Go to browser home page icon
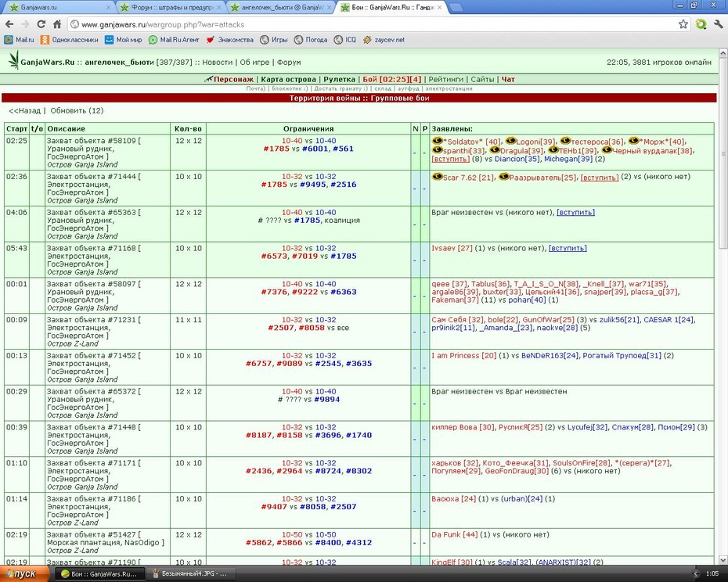The height and width of the screenshot is (582, 728). coord(56,24)
